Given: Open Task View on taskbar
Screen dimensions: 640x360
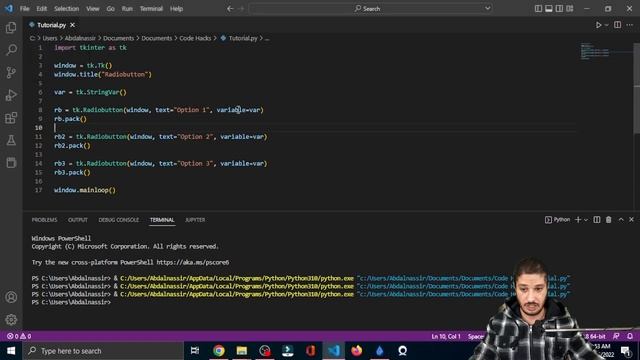Looking at the screenshot, I should tap(195, 351).
